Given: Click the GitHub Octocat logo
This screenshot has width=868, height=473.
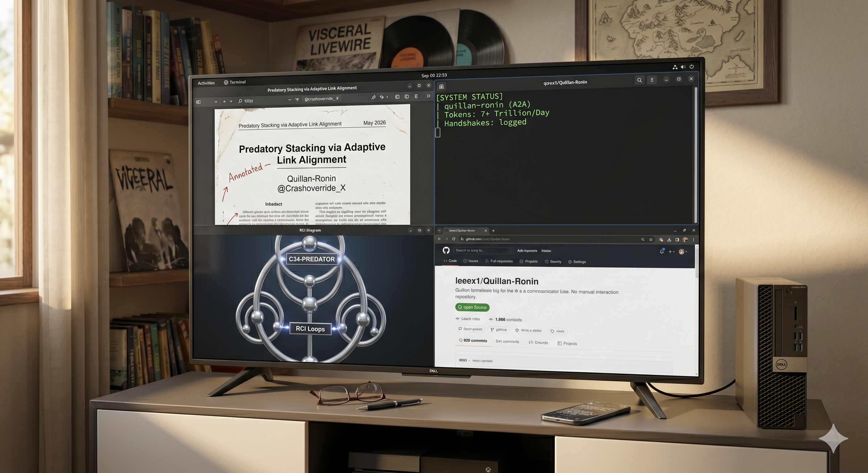Looking at the screenshot, I should 446,250.
